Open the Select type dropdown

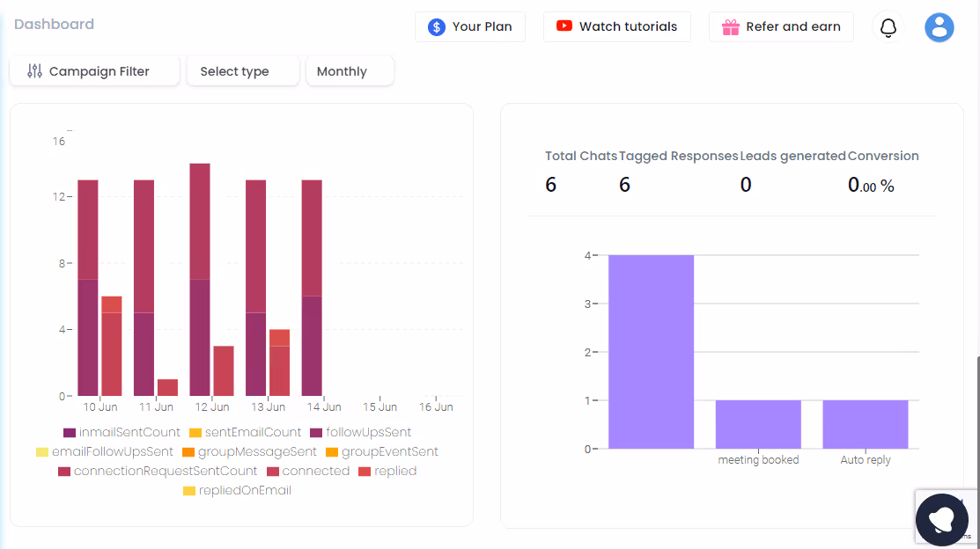pos(242,70)
